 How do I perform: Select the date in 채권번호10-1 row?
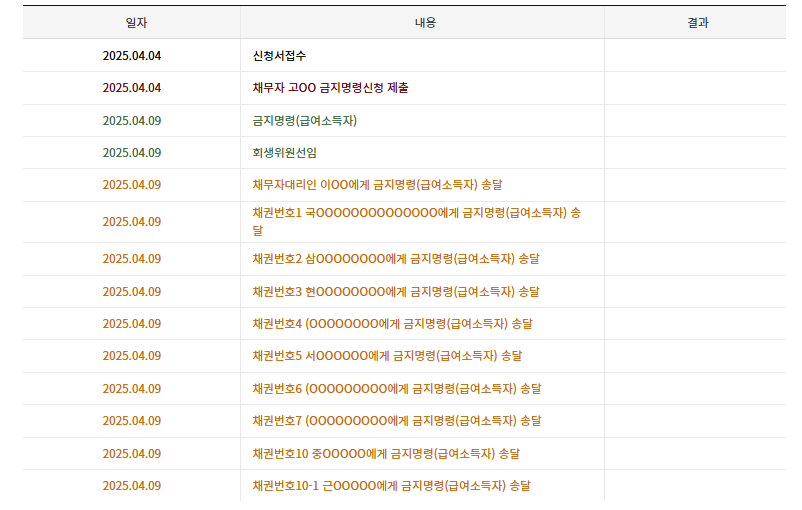click(x=132, y=485)
